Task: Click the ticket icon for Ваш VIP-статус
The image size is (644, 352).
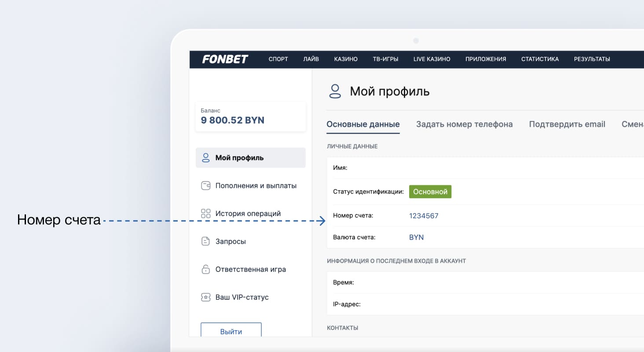Action: coord(205,297)
